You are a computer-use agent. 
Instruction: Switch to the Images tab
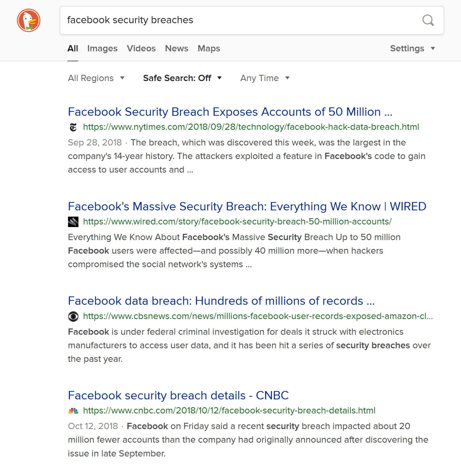tap(102, 48)
